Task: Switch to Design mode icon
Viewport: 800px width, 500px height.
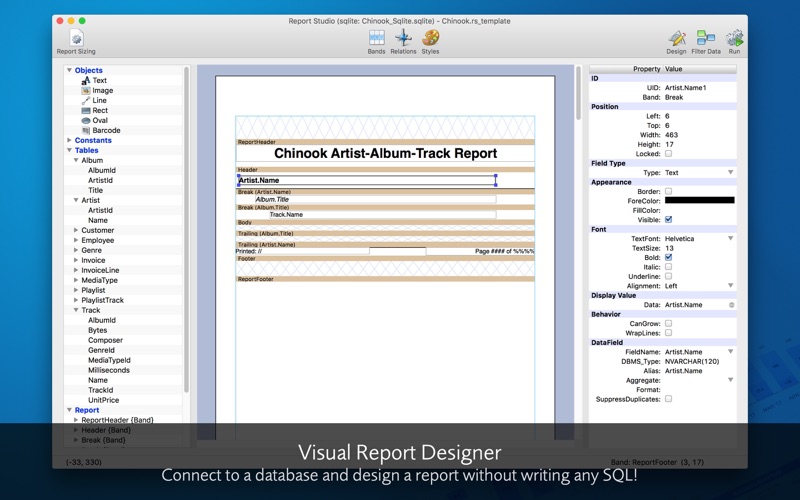Action: coord(677,42)
